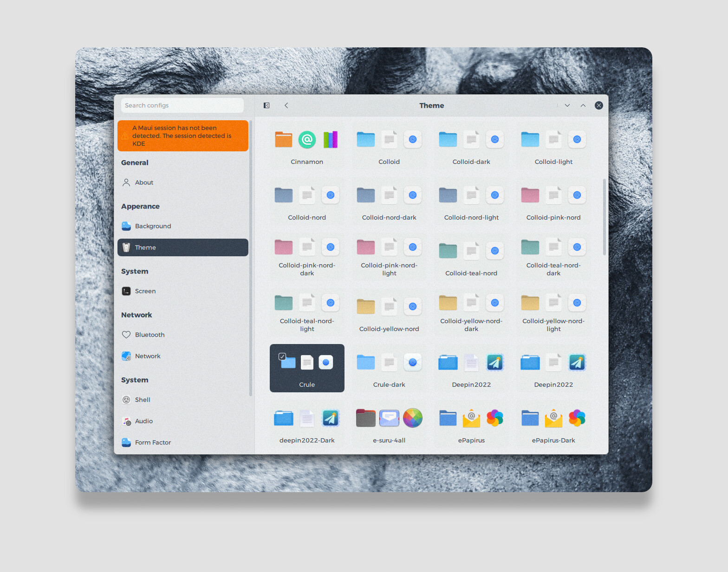Close the Theme settings window
Screen dimensions: 728x572
pos(599,105)
